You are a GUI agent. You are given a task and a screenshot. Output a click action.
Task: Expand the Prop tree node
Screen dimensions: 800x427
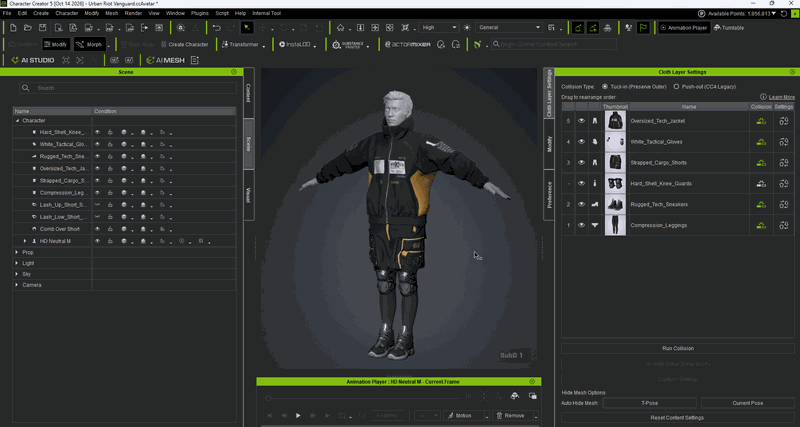tap(17, 253)
